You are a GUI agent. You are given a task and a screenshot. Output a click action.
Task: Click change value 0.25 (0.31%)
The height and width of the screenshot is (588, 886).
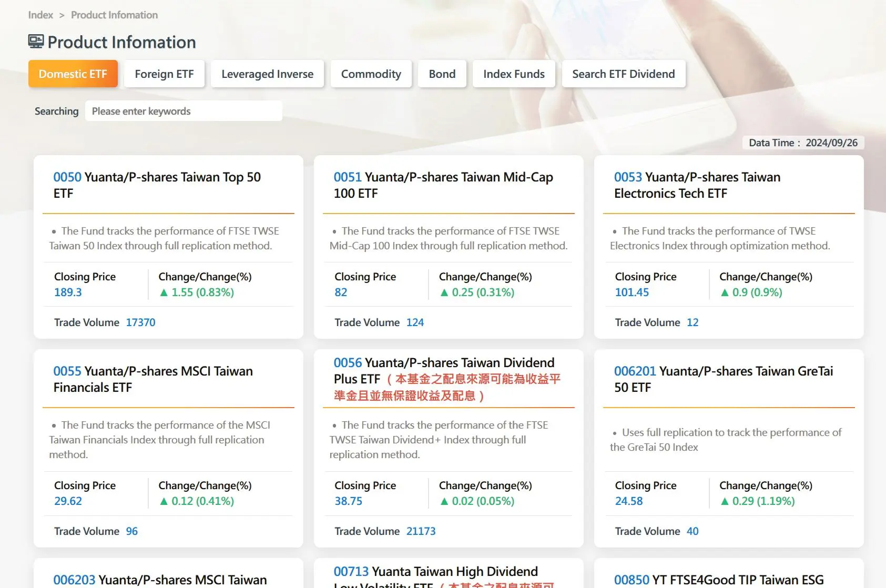click(477, 292)
